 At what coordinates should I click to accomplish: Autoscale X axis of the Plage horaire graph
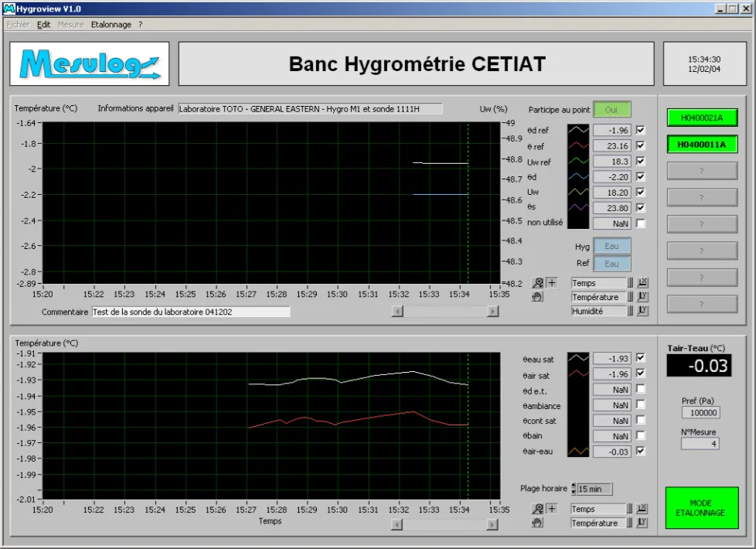click(x=642, y=509)
